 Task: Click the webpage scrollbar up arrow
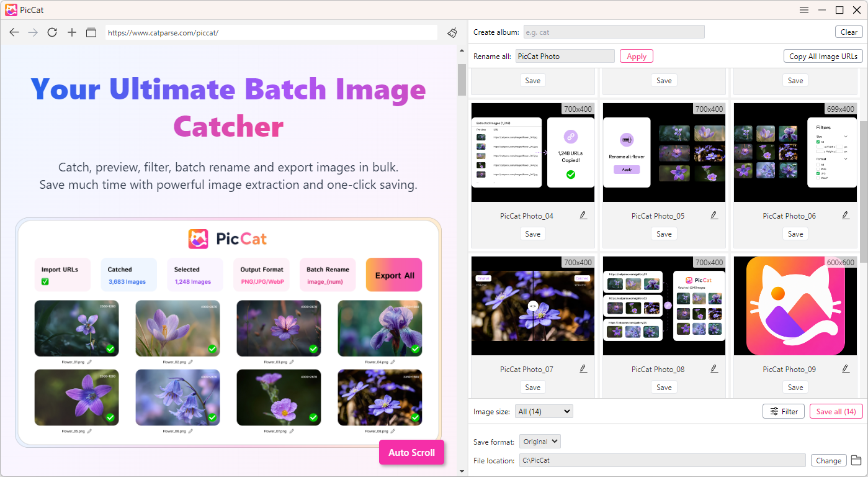(462, 50)
